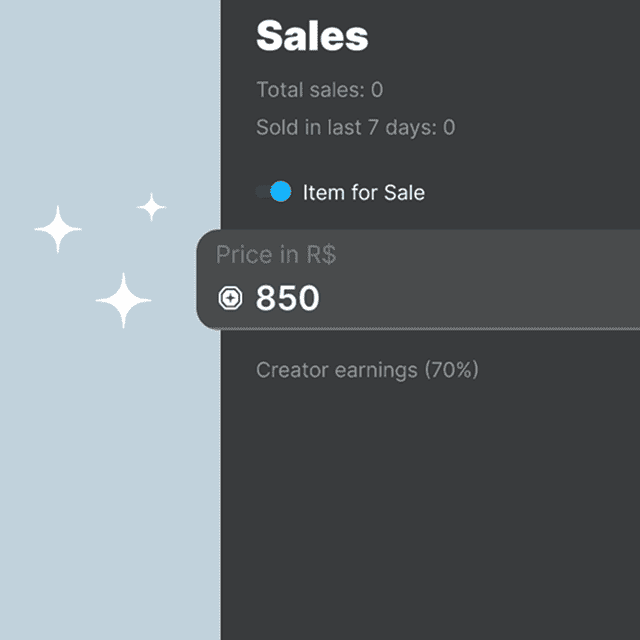Click the blue knob of the sale toggle
This screenshot has width=640, height=640.
(x=281, y=192)
